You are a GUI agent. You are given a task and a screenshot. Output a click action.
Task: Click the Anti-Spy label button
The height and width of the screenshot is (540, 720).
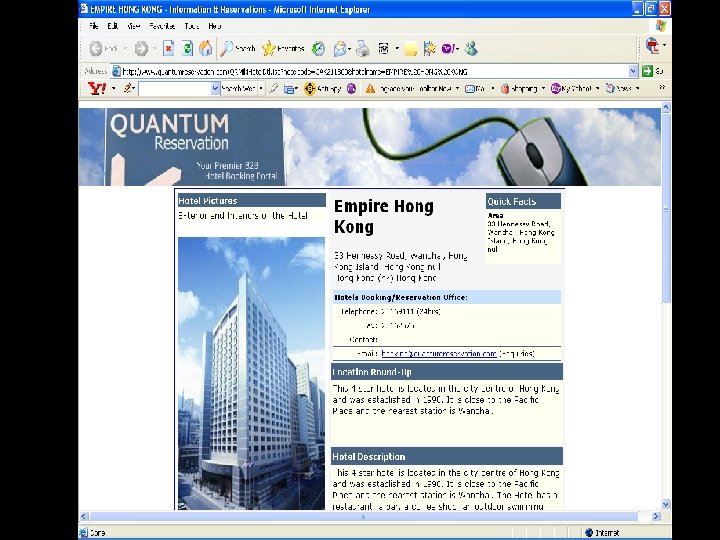pos(329,89)
